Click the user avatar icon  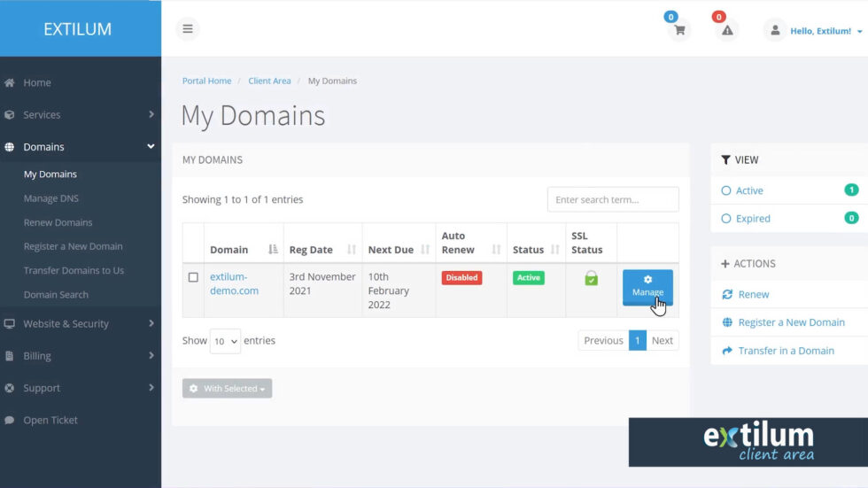775,30
